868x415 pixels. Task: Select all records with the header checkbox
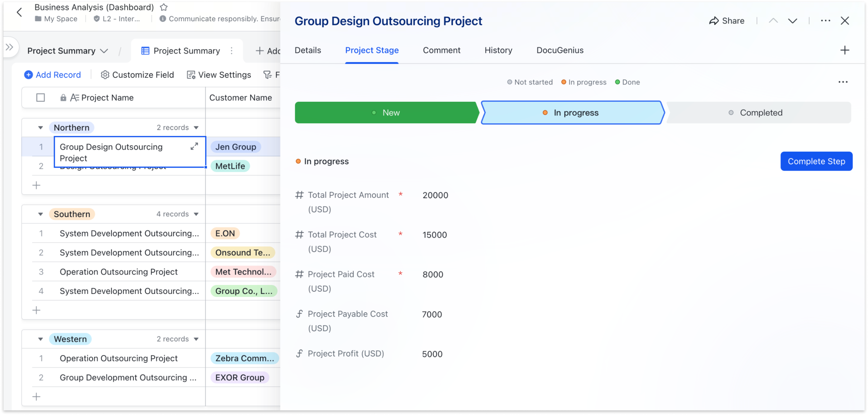pos(40,97)
